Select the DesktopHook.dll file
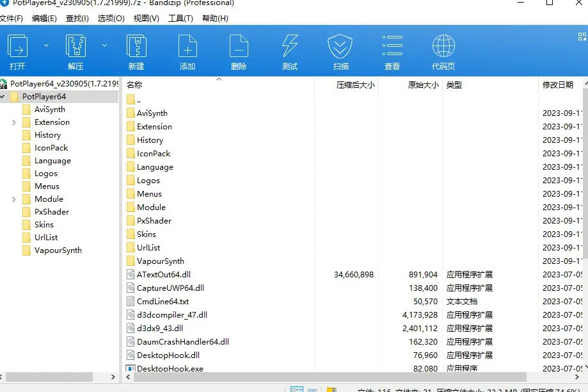 [168, 355]
